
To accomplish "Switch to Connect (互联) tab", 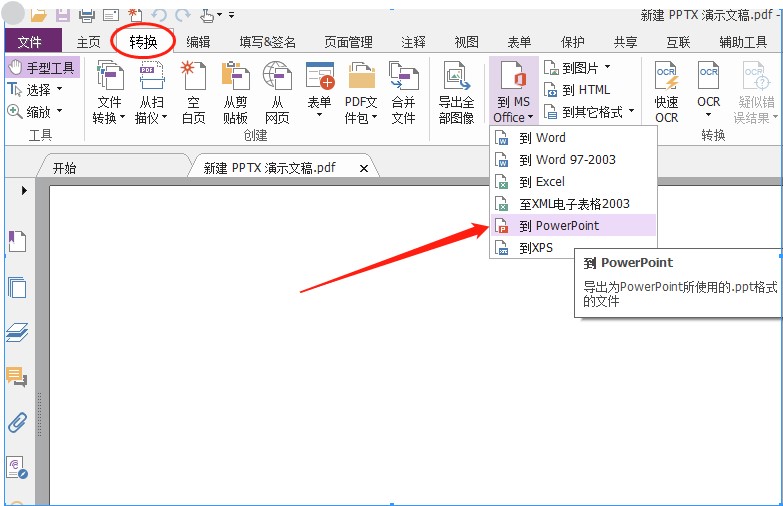I will (678, 42).
